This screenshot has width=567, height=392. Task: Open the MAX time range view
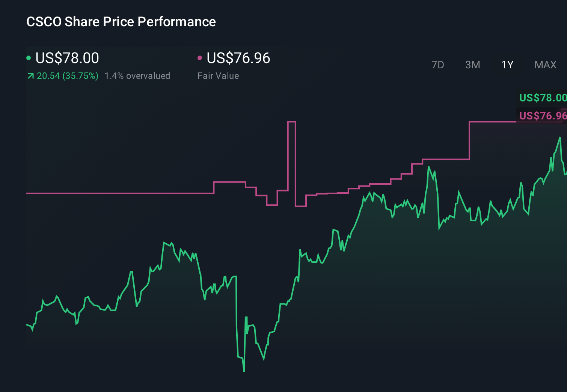coord(545,65)
